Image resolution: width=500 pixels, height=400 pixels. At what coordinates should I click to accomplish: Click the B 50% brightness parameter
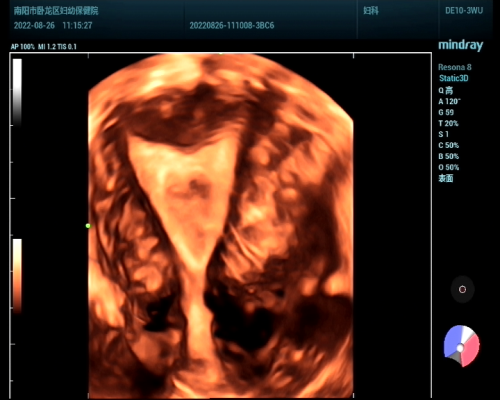coord(449,156)
